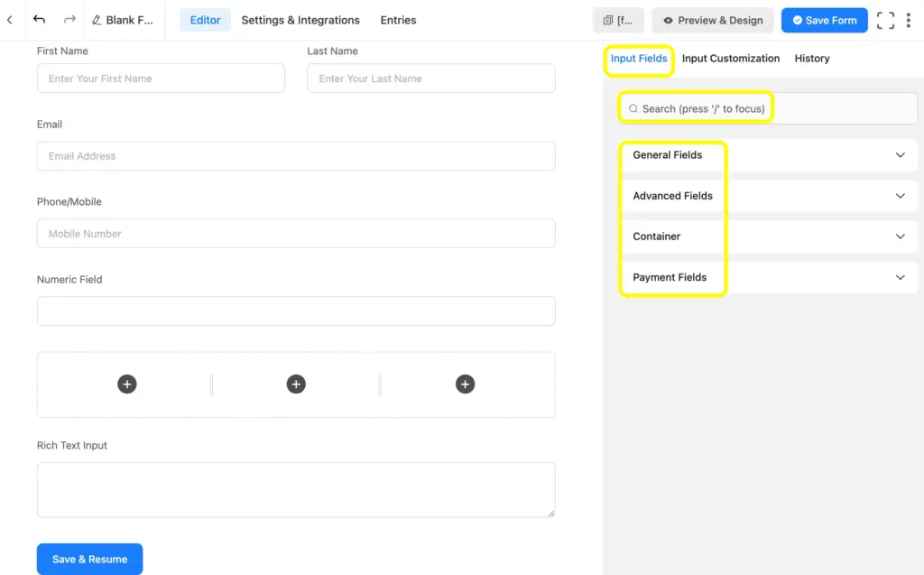Image resolution: width=924 pixels, height=575 pixels.
Task: Open the Entries tab
Action: point(398,20)
